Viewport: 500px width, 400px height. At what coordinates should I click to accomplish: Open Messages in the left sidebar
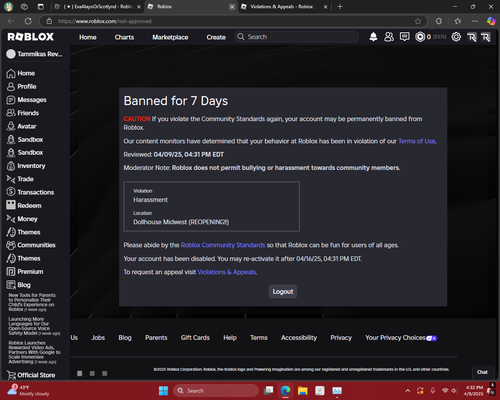(26, 100)
